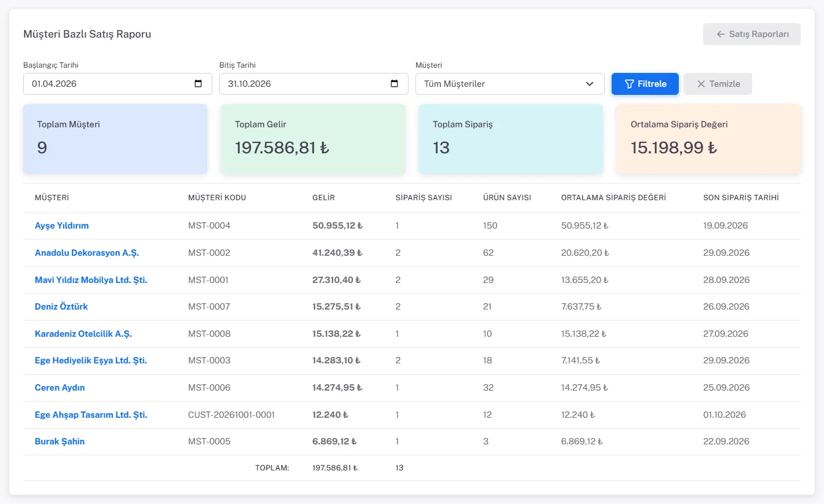The height and width of the screenshot is (504, 824).
Task: Open calendar picker for Başlangıç Tarihi
Action: (198, 84)
